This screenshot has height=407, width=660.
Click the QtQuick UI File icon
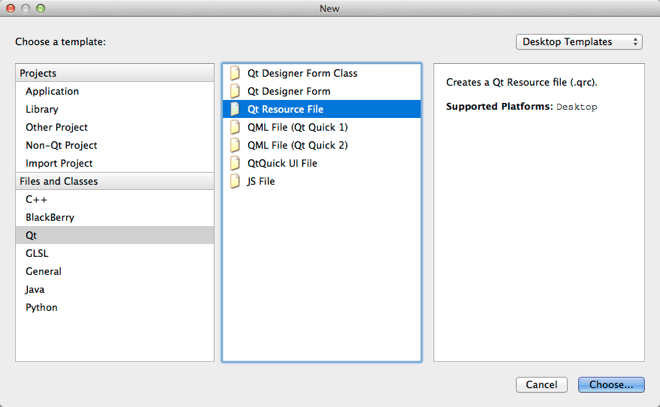tap(236, 163)
